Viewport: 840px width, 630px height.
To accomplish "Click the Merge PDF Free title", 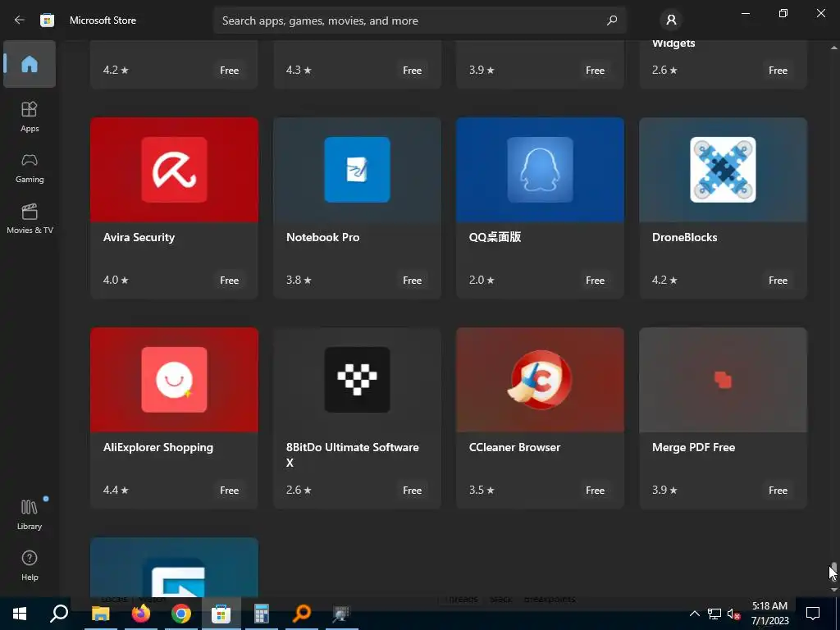I will 693,447.
